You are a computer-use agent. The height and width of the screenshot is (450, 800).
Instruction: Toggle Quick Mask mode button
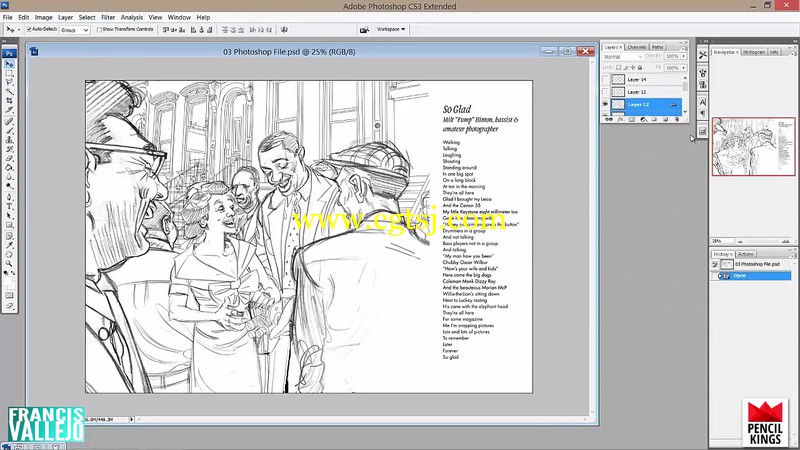(9, 295)
